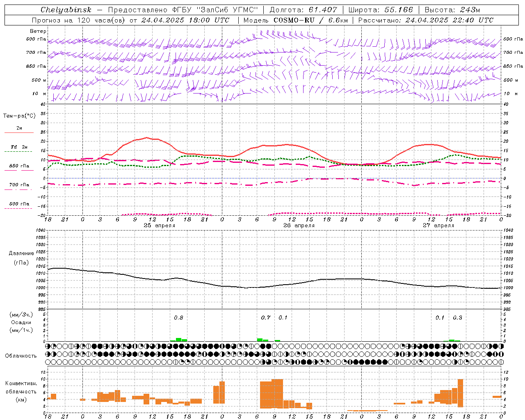Screen dimensions: 525x420
Task: Click the '(мм/3ч.)' precipitation unit label
Action: [21, 315]
